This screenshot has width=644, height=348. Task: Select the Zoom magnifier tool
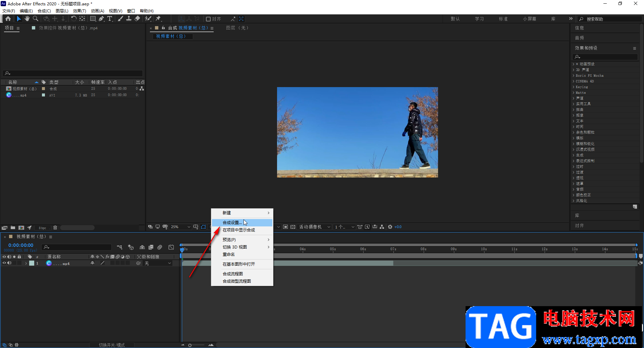(36, 19)
